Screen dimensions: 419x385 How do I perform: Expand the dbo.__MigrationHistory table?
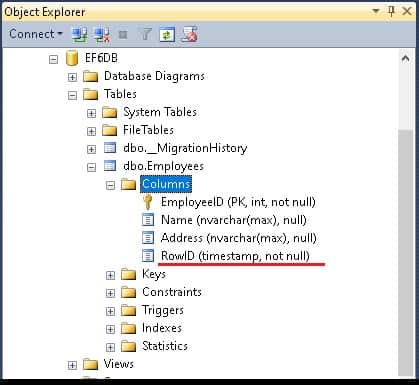(91, 149)
